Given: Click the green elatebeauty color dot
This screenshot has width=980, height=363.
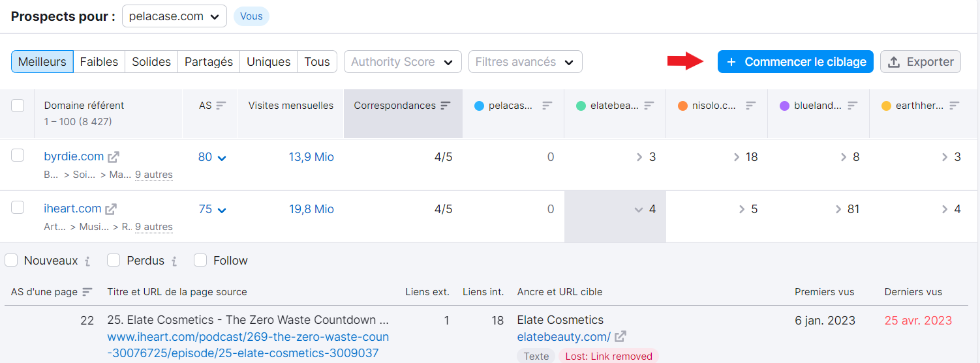Looking at the screenshot, I should coord(581,106).
